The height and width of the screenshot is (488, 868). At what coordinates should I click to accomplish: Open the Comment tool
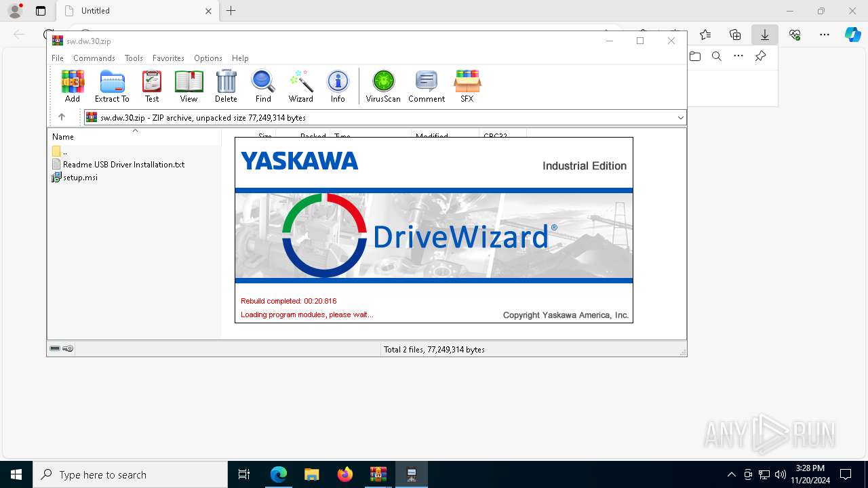(x=427, y=86)
